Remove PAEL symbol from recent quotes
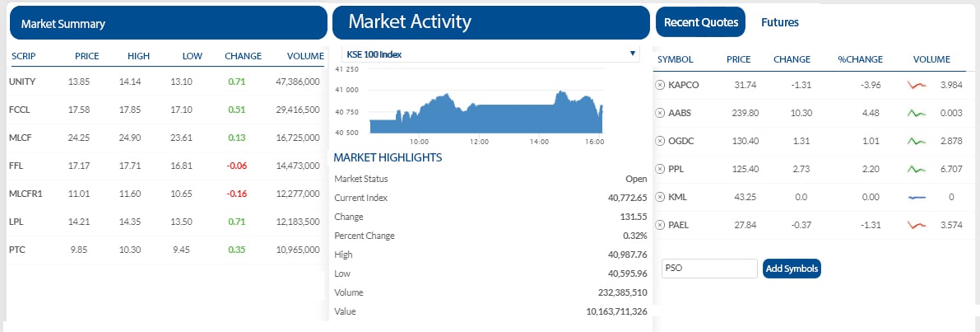Viewport: 980px width, 332px height. [659, 225]
